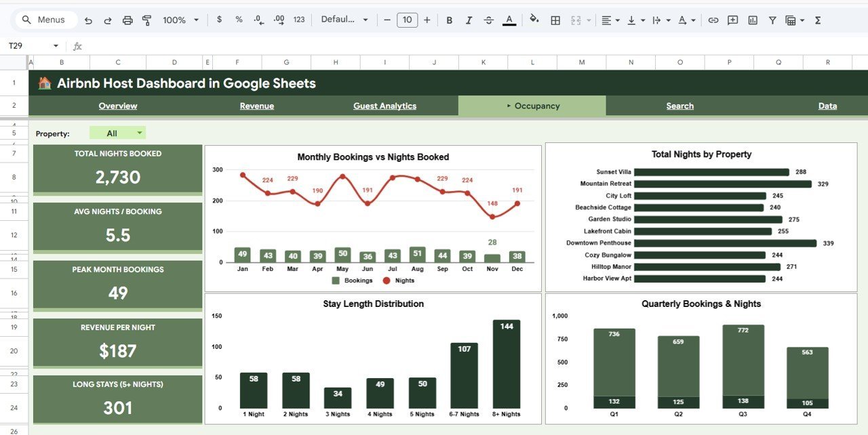Screen dimensions: 868x435
Task: Click the Overview navigation link
Action: 117,106
